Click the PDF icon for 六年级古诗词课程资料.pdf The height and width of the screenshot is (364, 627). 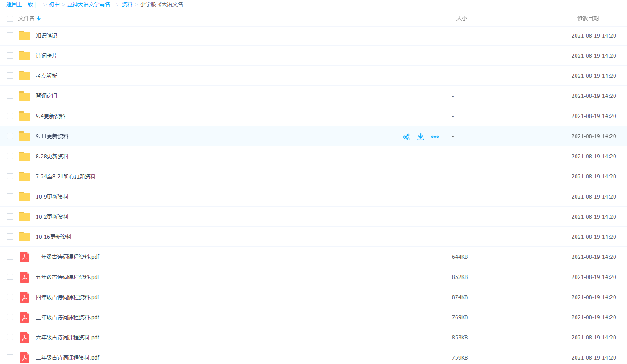click(x=25, y=338)
